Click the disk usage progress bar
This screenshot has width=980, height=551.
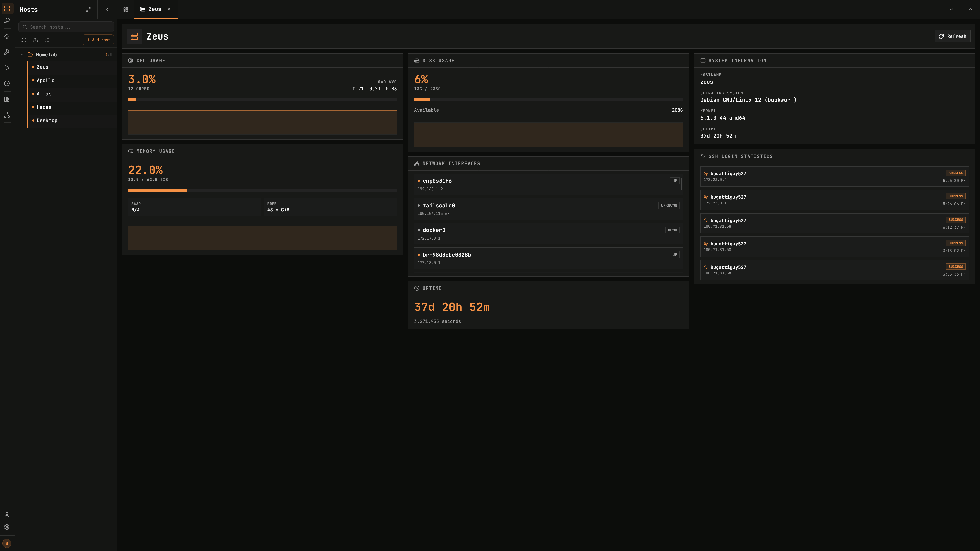(x=549, y=100)
